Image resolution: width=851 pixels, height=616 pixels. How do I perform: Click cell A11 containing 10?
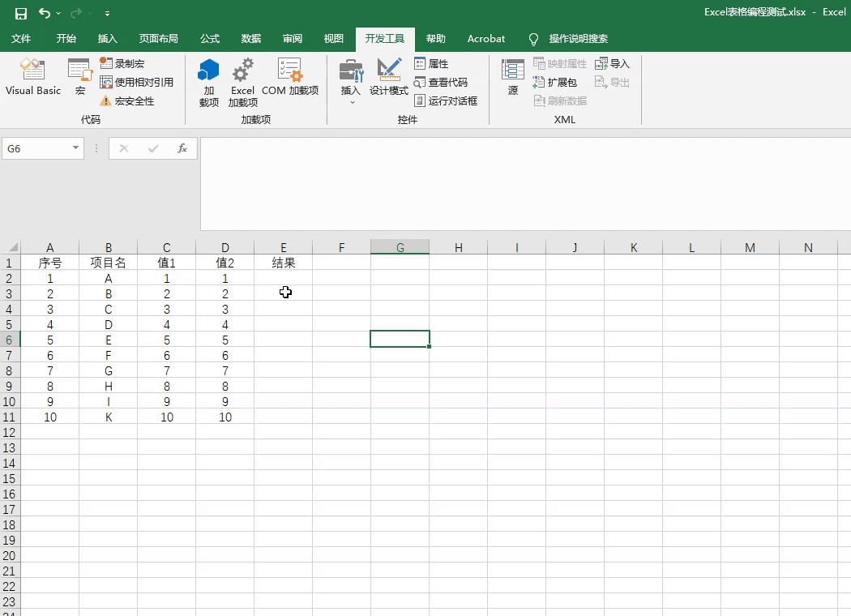50,417
